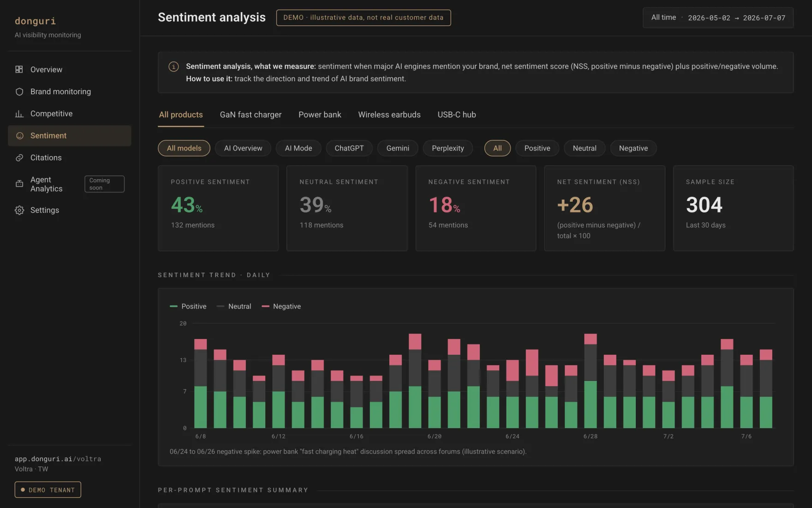The height and width of the screenshot is (508, 812).
Task: Select the All models filter chip
Action: point(184,148)
